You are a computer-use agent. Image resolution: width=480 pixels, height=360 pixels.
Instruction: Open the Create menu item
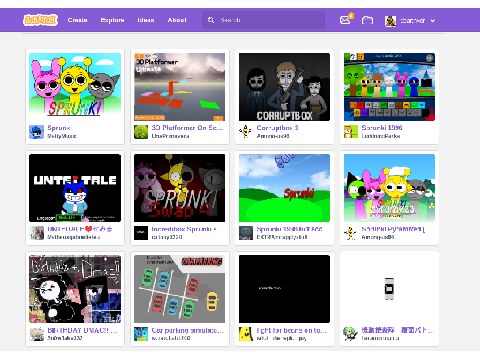[x=77, y=20]
